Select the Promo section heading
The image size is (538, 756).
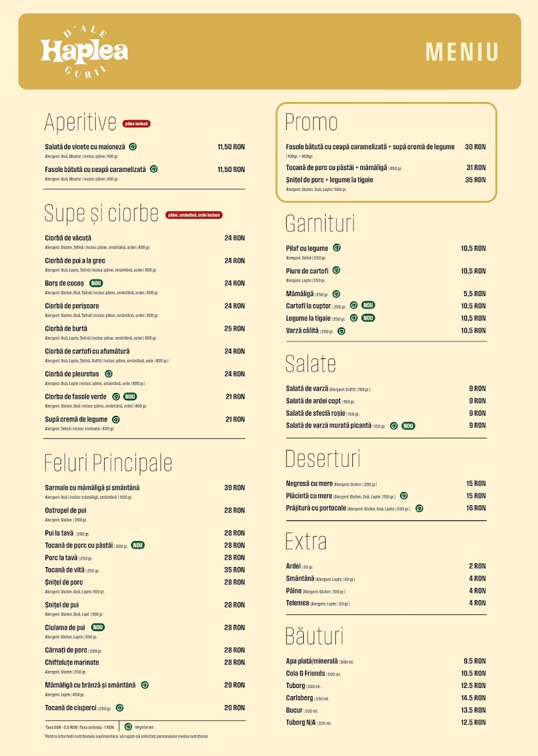(x=311, y=122)
